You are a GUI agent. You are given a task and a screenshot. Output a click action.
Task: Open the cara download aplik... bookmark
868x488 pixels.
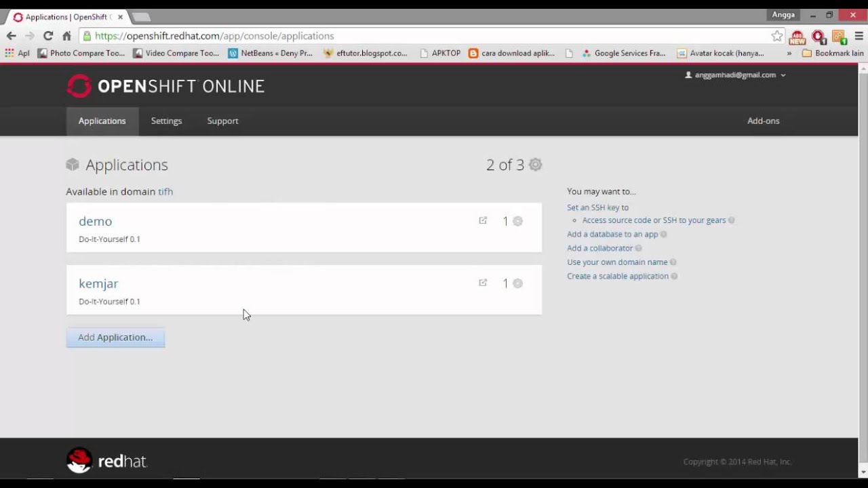[x=512, y=53]
